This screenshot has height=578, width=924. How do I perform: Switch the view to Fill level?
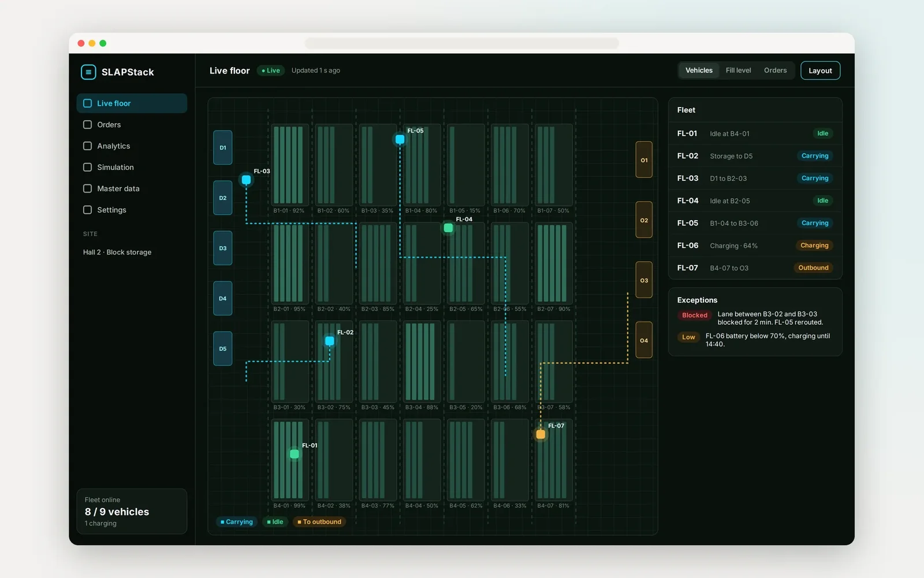pyautogui.click(x=738, y=71)
